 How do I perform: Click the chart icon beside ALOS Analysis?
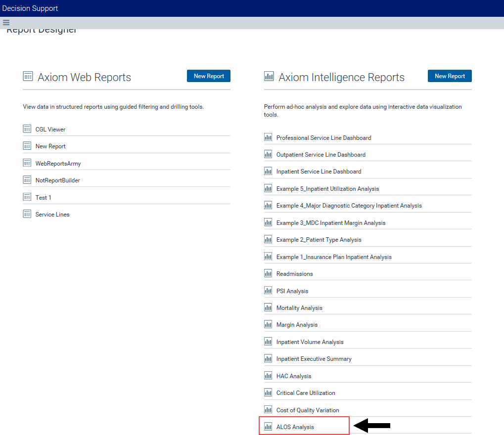[x=268, y=427]
